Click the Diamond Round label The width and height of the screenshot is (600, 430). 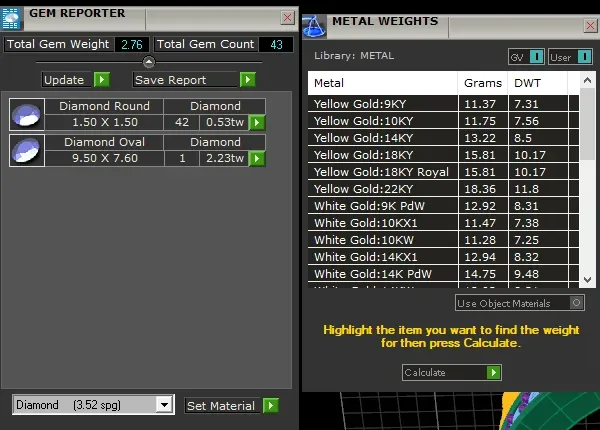[104, 106]
